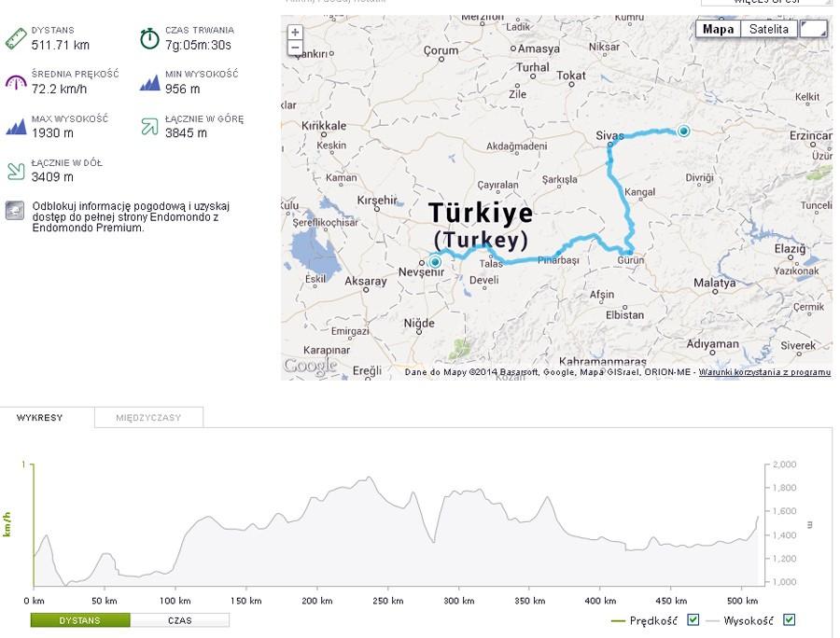Zoom in on the map
The width and height of the screenshot is (840, 638).
295,32
